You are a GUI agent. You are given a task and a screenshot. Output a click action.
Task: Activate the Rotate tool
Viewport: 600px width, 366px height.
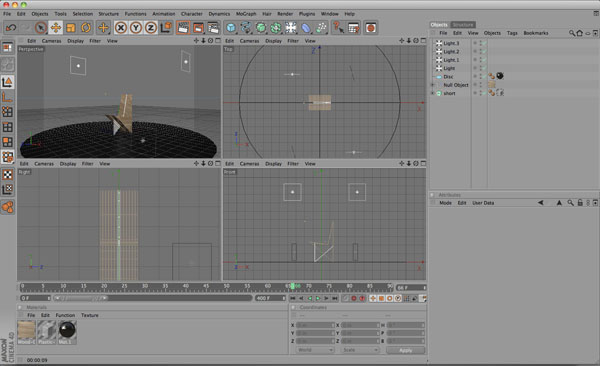86,28
